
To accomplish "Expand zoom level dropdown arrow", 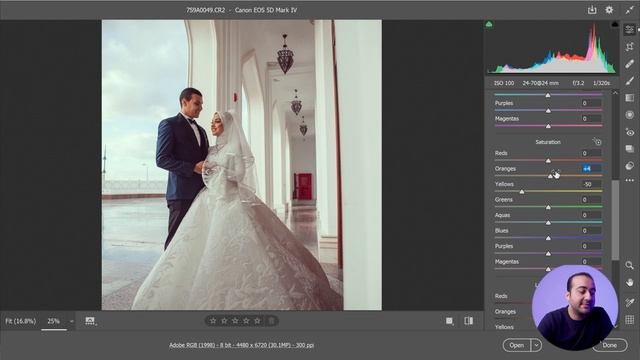I will (72, 322).
